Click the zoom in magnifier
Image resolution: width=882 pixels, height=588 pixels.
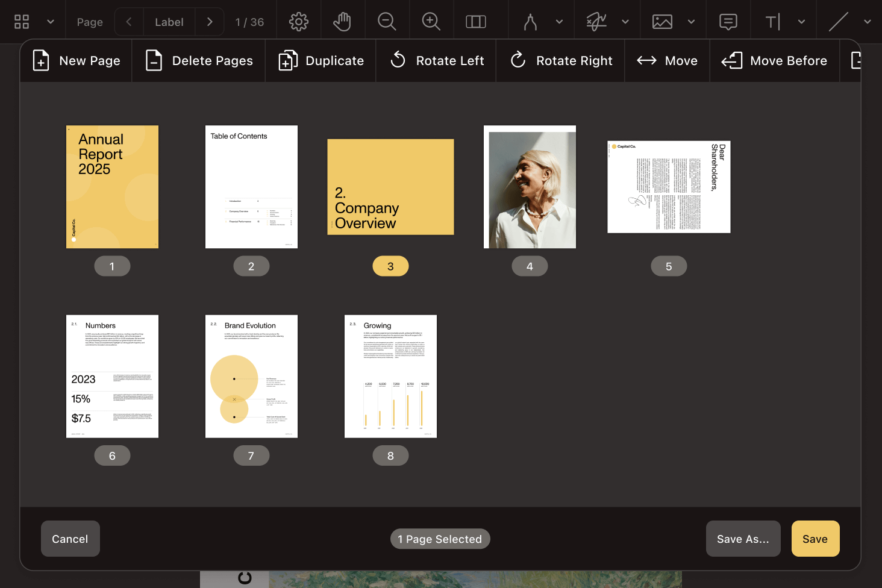[431, 22]
